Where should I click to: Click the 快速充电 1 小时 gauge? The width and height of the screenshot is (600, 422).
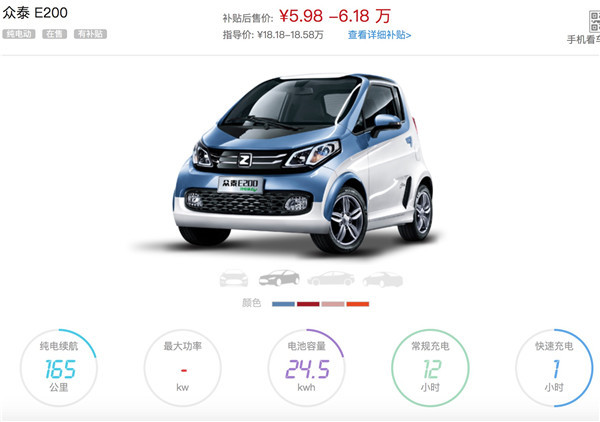click(x=554, y=368)
